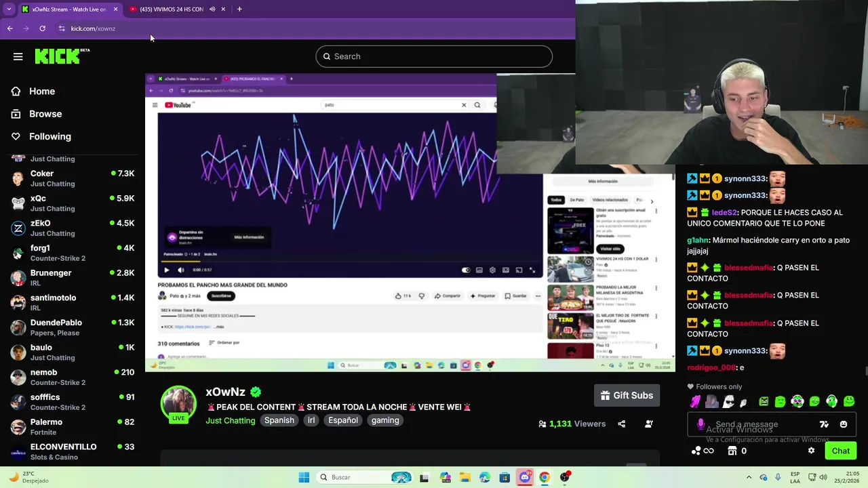Open Brunenger channel in sidebar
Viewport: 868px width, 488px height.
(x=73, y=277)
